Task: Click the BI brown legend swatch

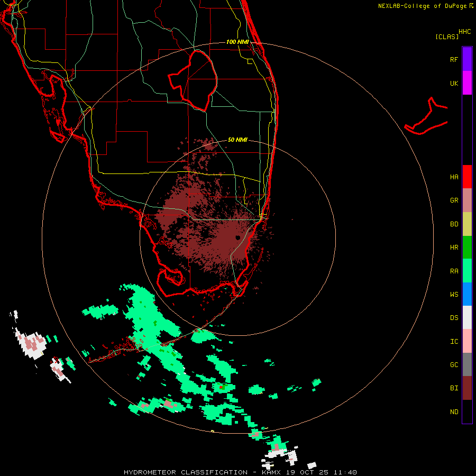Action: [x=467, y=388]
